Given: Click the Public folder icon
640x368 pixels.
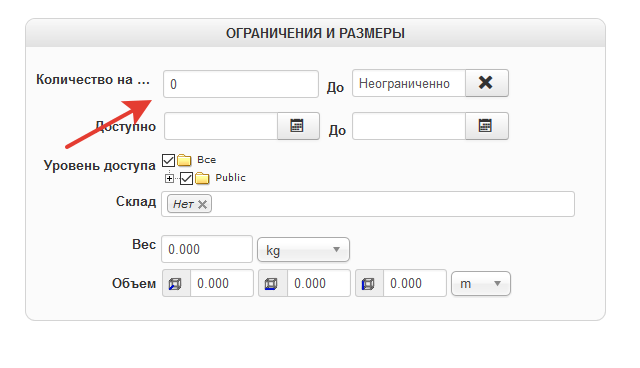Looking at the screenshot, I should point(202,178).
